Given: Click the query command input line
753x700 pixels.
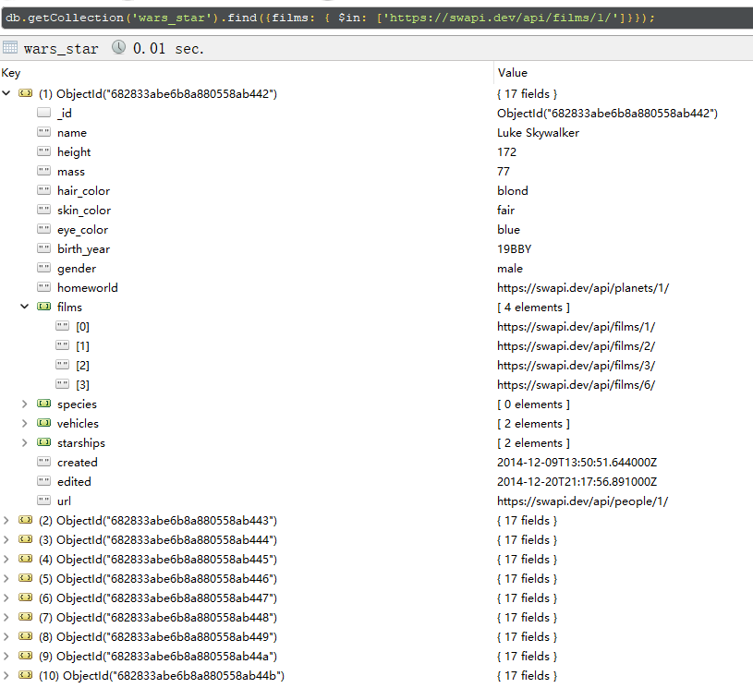Looking at the screenshot, I should click(377, 18).
